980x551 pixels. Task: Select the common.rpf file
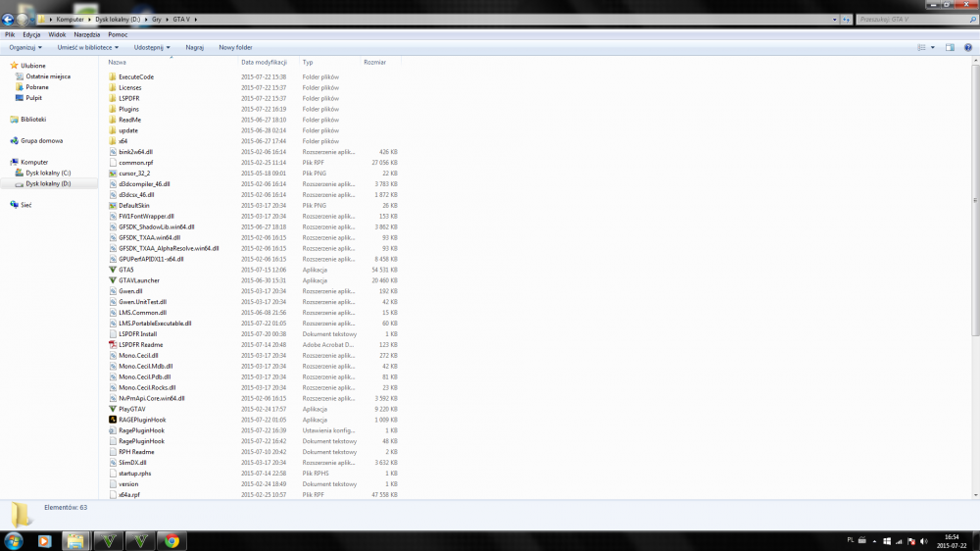[135, 163]
